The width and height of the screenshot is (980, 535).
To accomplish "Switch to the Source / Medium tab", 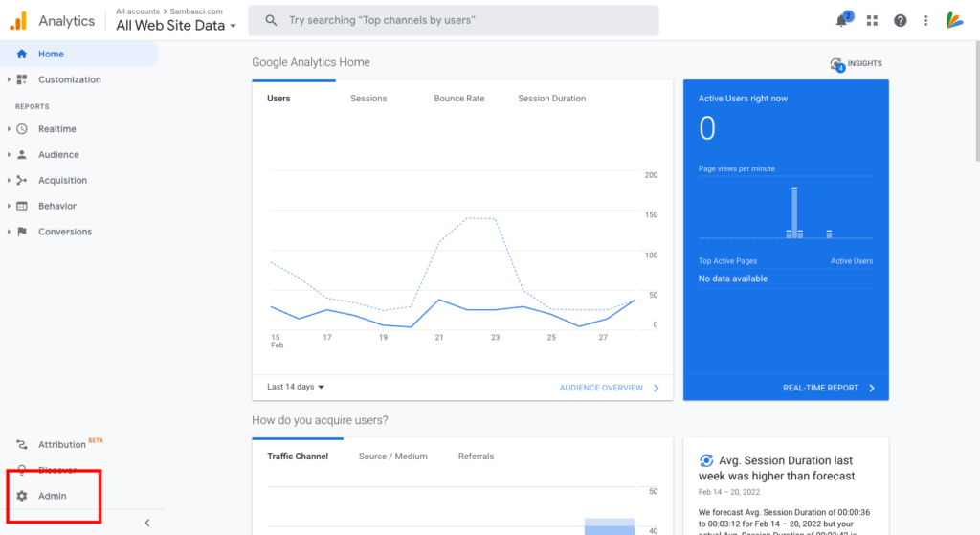I will (392, 457).
